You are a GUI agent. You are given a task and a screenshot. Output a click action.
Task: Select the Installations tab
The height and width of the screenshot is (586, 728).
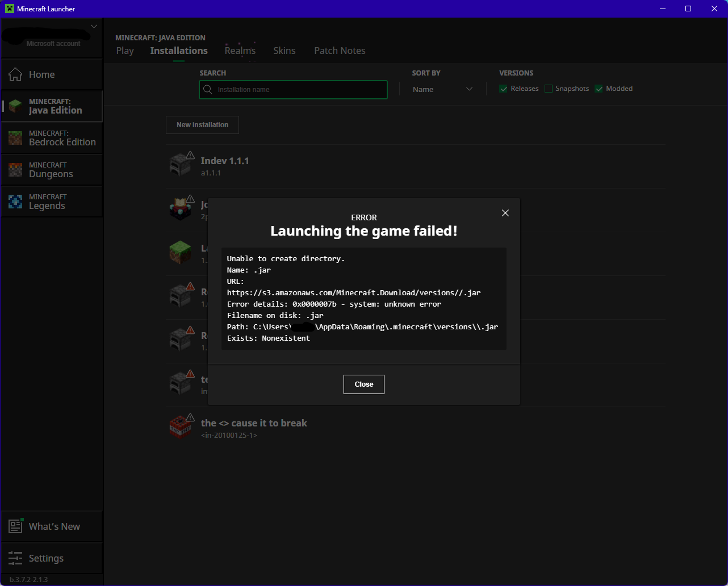coord(179,51)
